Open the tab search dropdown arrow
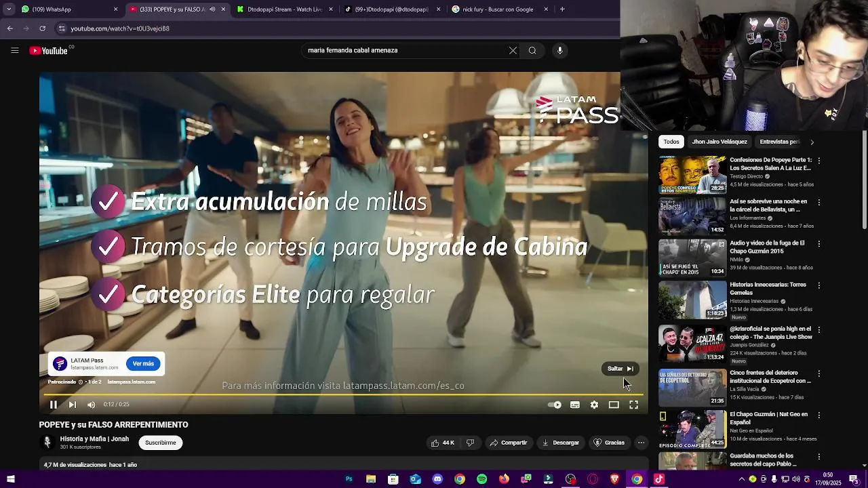The image size is (868, 488). (x=8, y=9)
